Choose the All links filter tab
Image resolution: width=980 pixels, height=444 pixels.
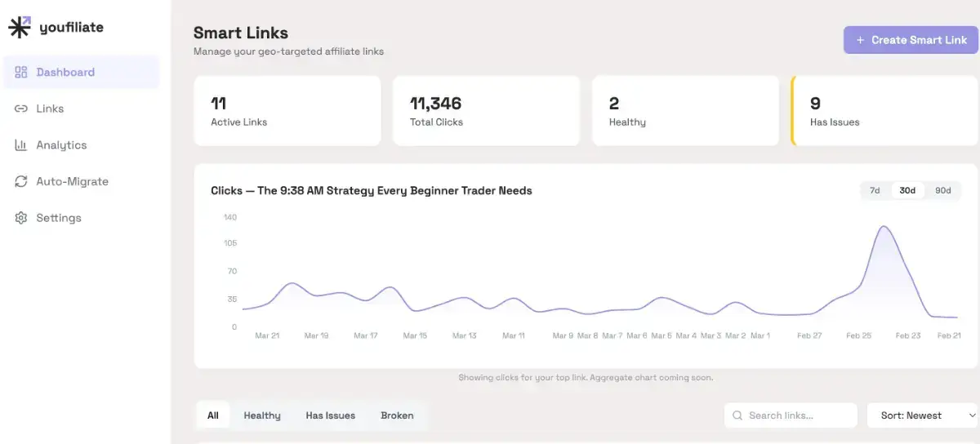pyautogui.click(x=213, y=415)
